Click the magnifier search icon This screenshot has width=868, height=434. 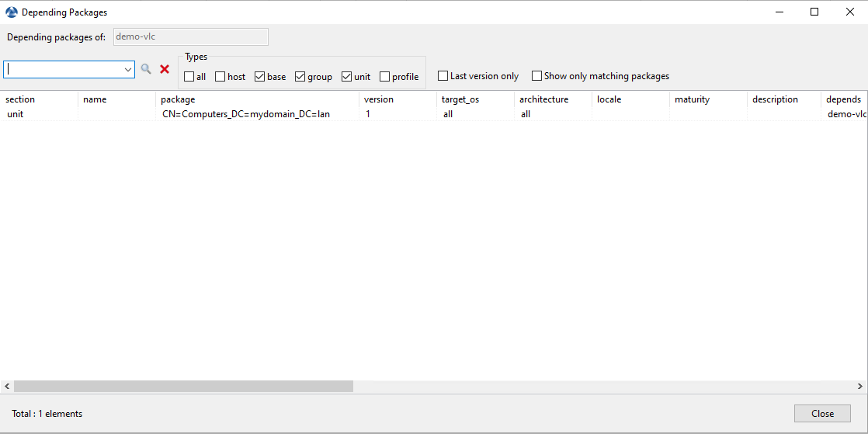coord(146,69)
